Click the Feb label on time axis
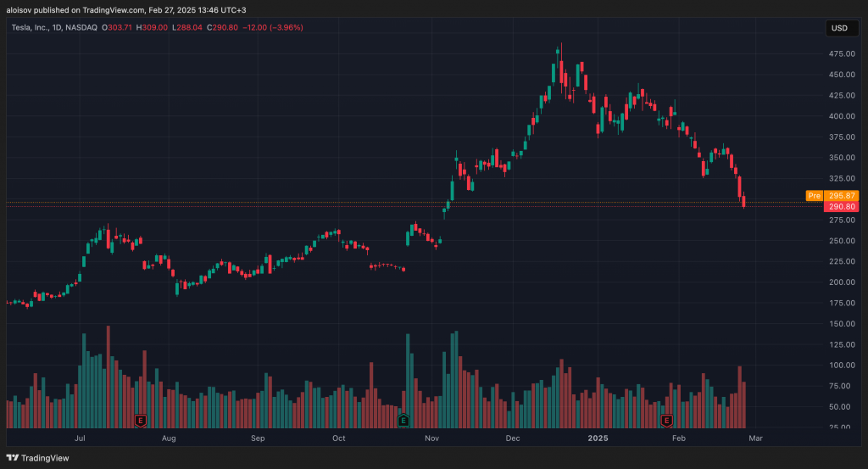The image size is (868, 469). [679, 438]
